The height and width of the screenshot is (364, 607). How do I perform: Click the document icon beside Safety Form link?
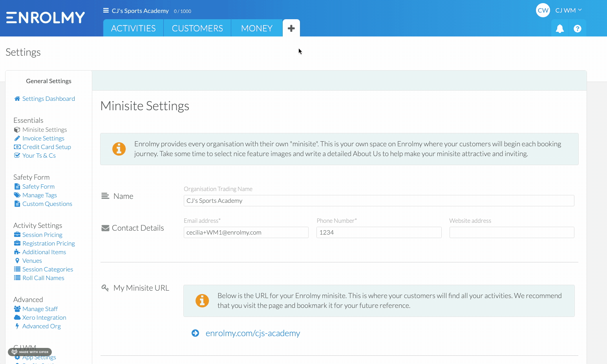[17, 187]
